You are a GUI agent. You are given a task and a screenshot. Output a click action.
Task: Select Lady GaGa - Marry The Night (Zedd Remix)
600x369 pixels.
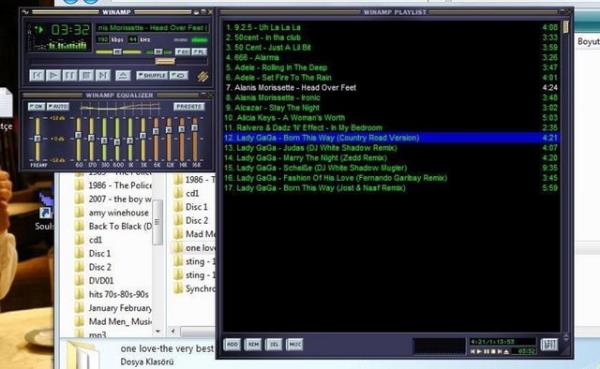[x=391, y=158]
